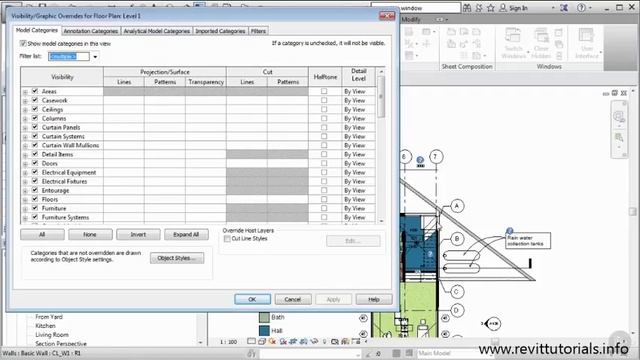640x360 pixels.
Task: Select 'Kitchen' in project browser
Action: click(x=45, y=326)
